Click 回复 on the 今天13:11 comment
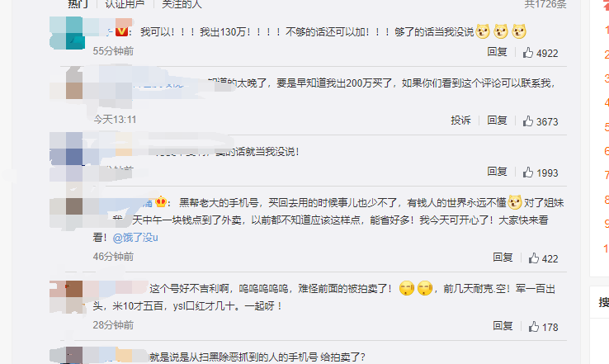This screenshot has width=609, height=364. coord(497,121)
